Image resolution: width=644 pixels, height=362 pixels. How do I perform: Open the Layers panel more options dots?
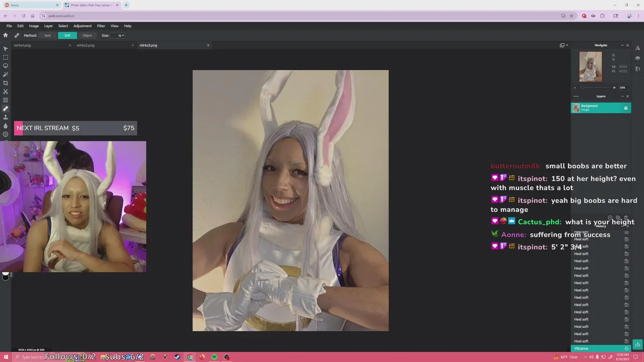(576, 96)
